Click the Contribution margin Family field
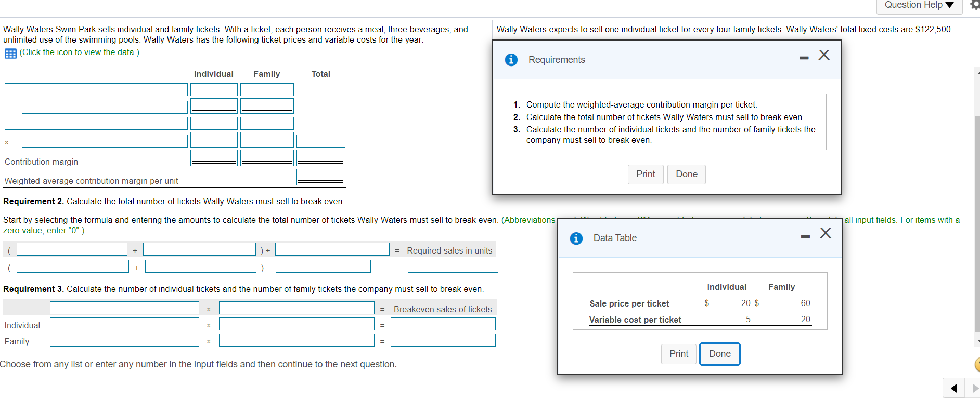This screenshot has width=980, height=398. [267, 158]
